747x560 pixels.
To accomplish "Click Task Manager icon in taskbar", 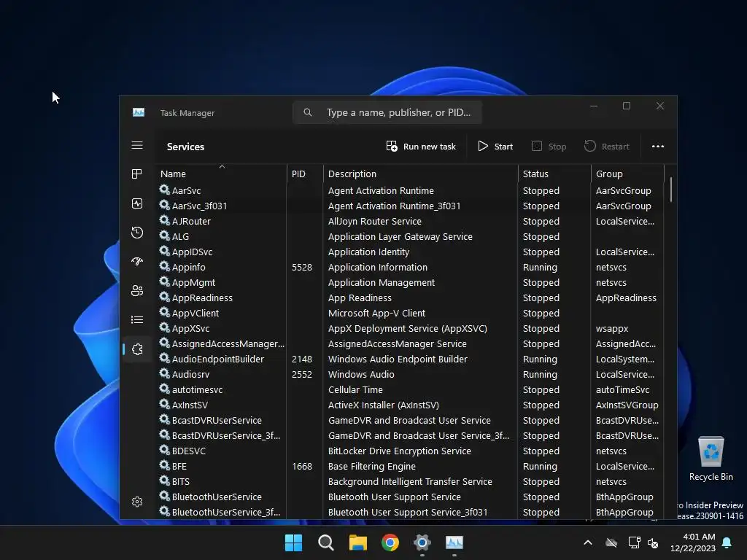I will 454,542.
